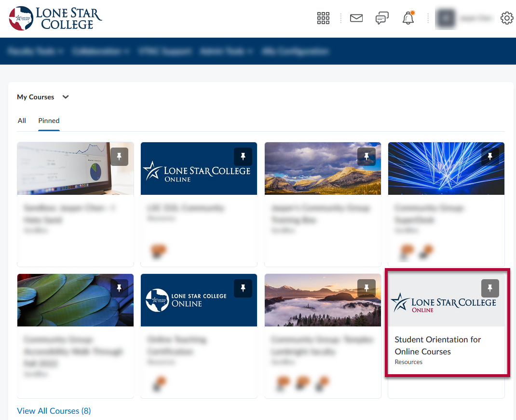Unpin the course with the mountain landscape image
516x420 pixels.
click(367, 156)
